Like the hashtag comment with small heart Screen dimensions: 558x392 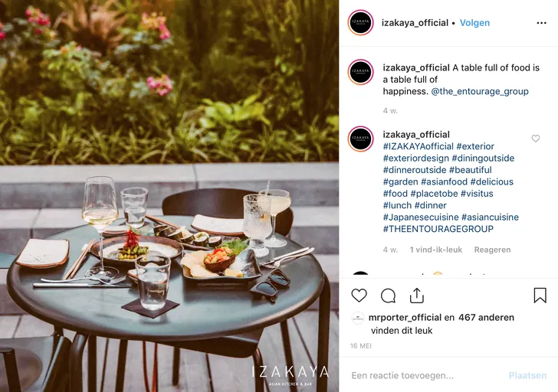[536, 139]
